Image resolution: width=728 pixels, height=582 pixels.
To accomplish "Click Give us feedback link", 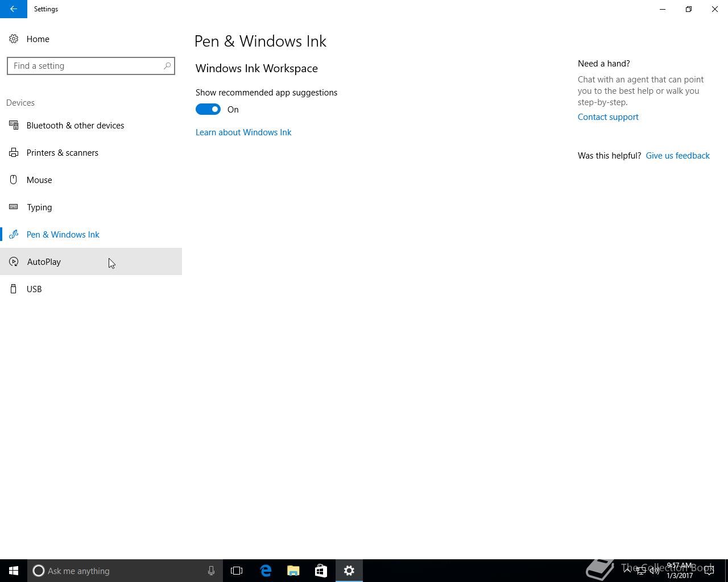I will coord(677,155).
